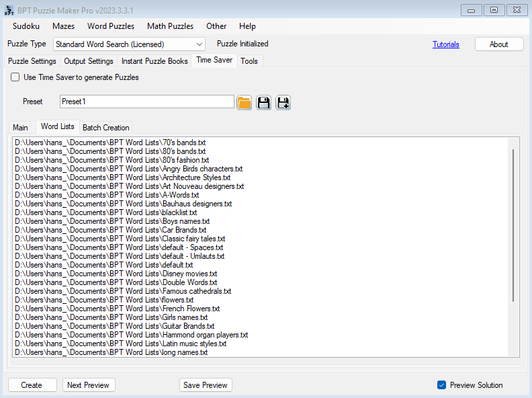This screenshot has height=398, width=532.
Task: Uncheck the Preview Solution checkbox
Action: tap(441, 385)
